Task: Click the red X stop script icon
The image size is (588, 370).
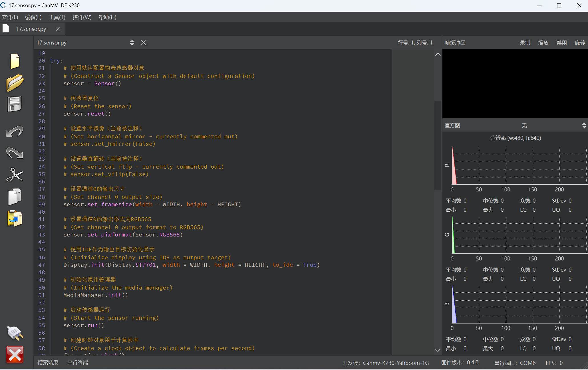Action: point(15,355)
